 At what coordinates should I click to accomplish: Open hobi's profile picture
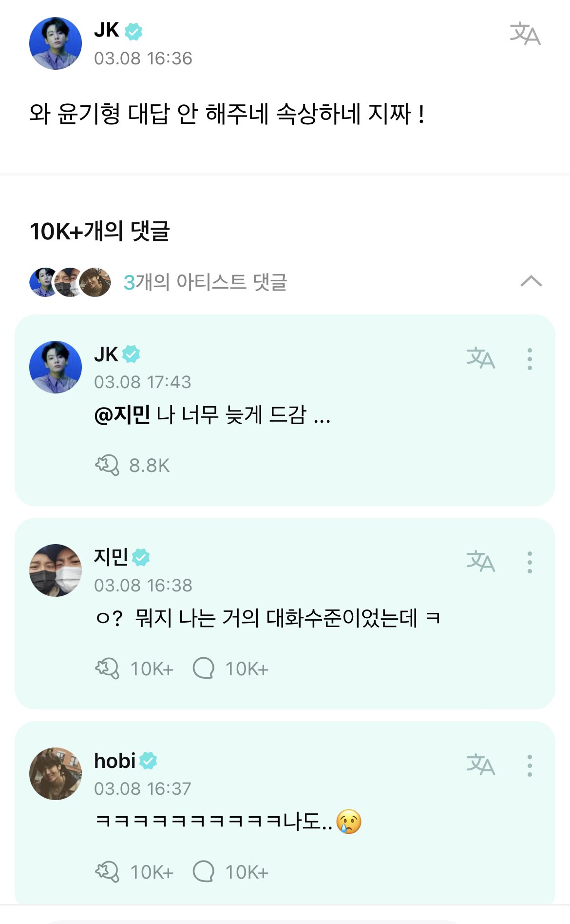56,773
